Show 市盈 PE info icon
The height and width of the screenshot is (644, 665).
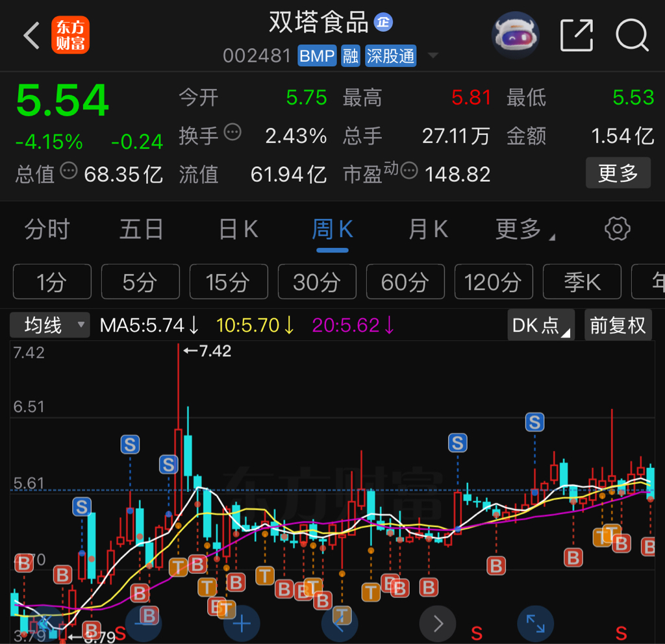point(409,171)
